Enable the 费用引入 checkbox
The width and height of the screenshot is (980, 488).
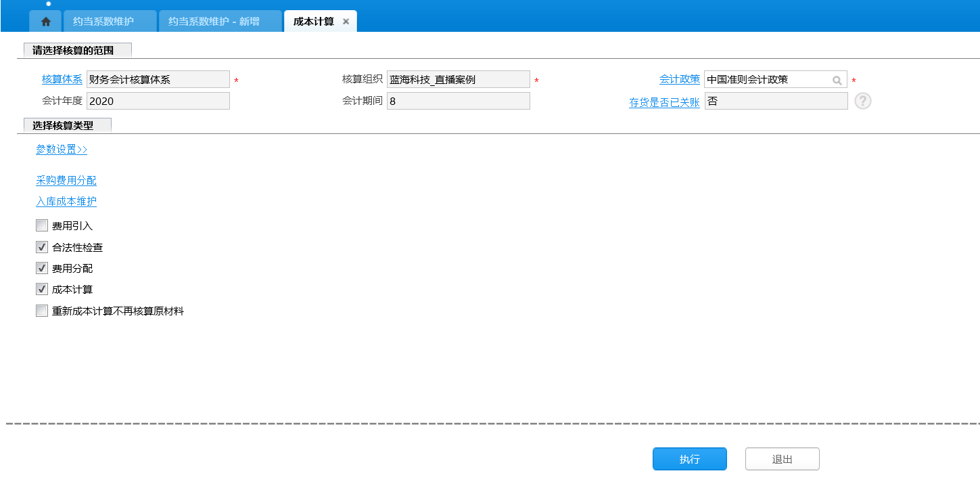click(42, 226)
